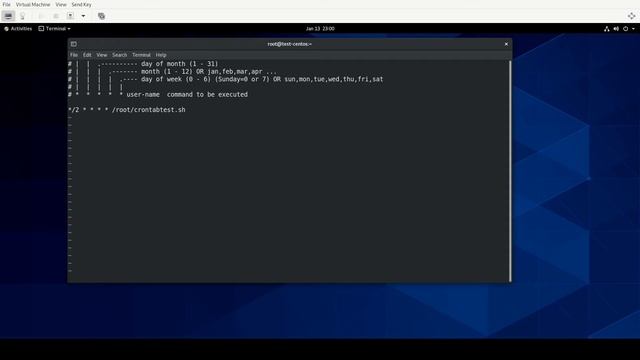Show virtual hardware details lightbulb icon

click(22, 16)
